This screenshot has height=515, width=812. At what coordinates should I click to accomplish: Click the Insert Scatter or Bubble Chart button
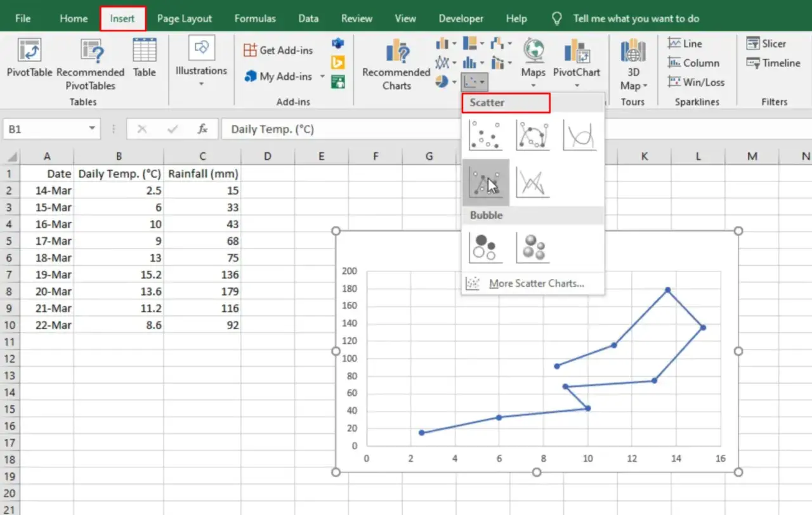point(474,81)
